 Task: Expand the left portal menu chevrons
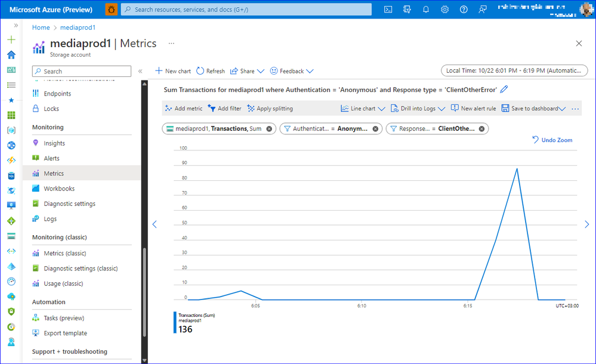pyautogui.click(x=16, y=26)
